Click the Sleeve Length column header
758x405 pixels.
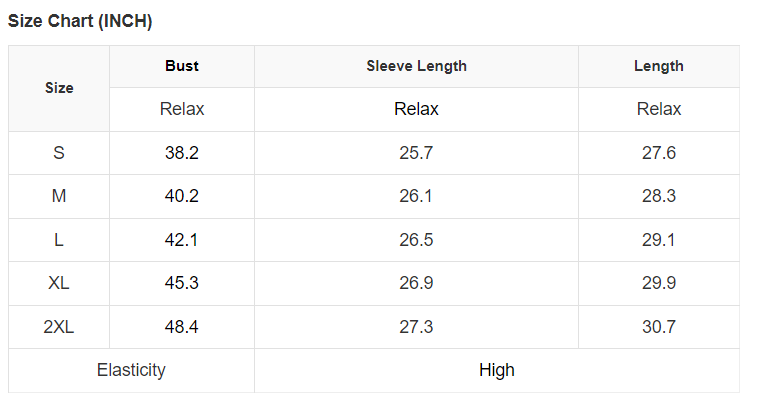(x=416, y=66)
